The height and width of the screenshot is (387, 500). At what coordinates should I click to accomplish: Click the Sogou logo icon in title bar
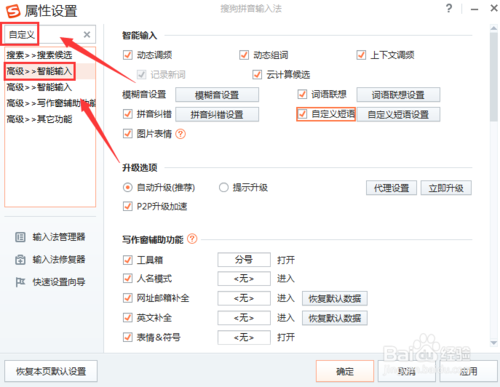tap(13, 11)
